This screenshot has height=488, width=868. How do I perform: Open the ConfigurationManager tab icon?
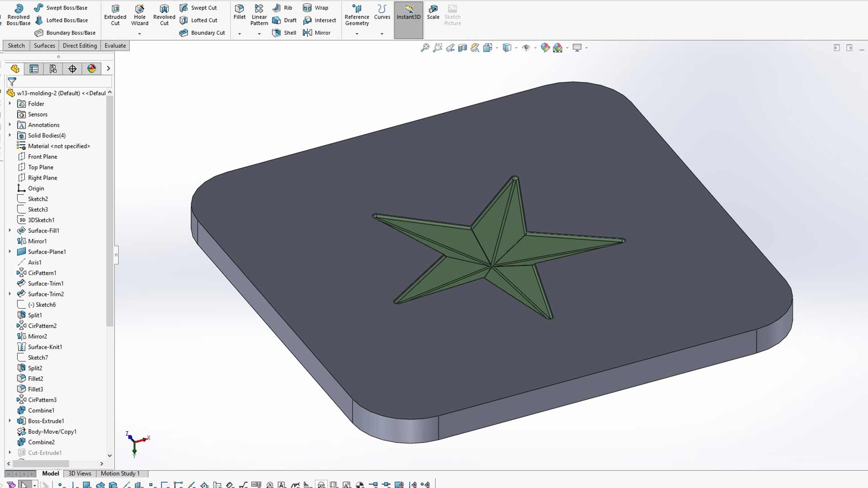click(x=53, y=69)
